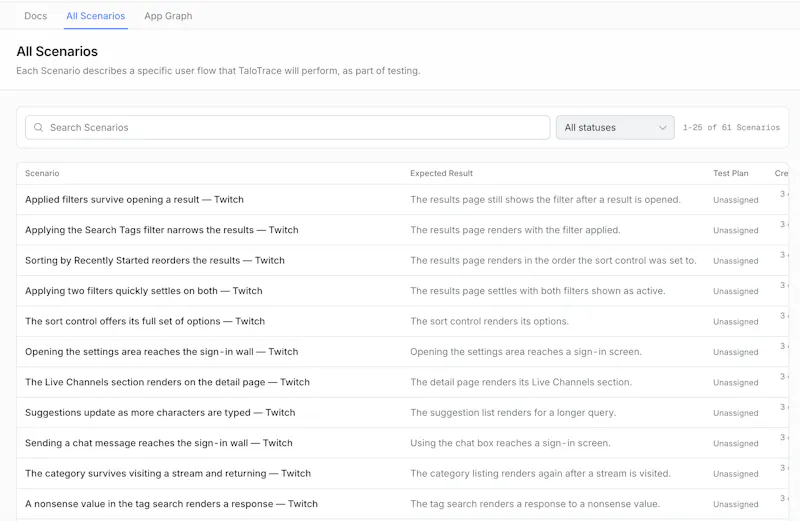Click Unassigned for 'Suggestions update' row
Screen dimensions: 800x521
tap(736, 413)
